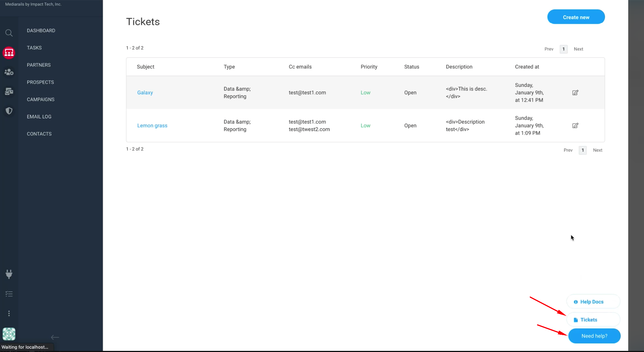
Task: Click the shield icon in the sidebar
Action: coord(9,111)
